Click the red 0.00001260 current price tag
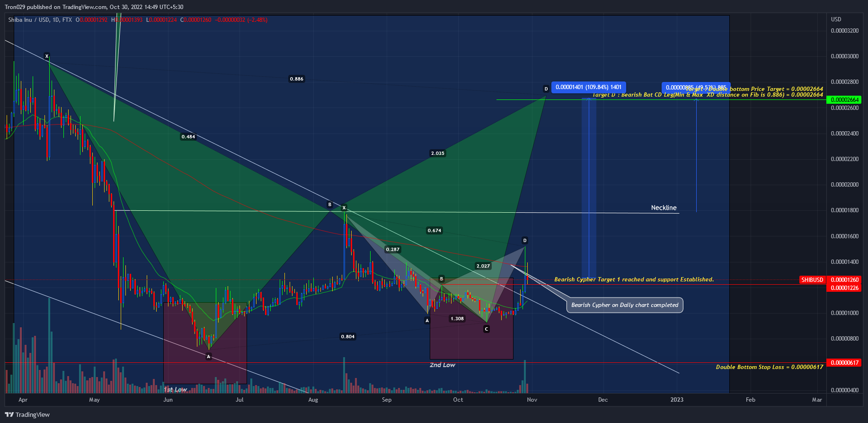Image resolution: width=868 pixels, height=423 pixels. [x=844, y=279]
